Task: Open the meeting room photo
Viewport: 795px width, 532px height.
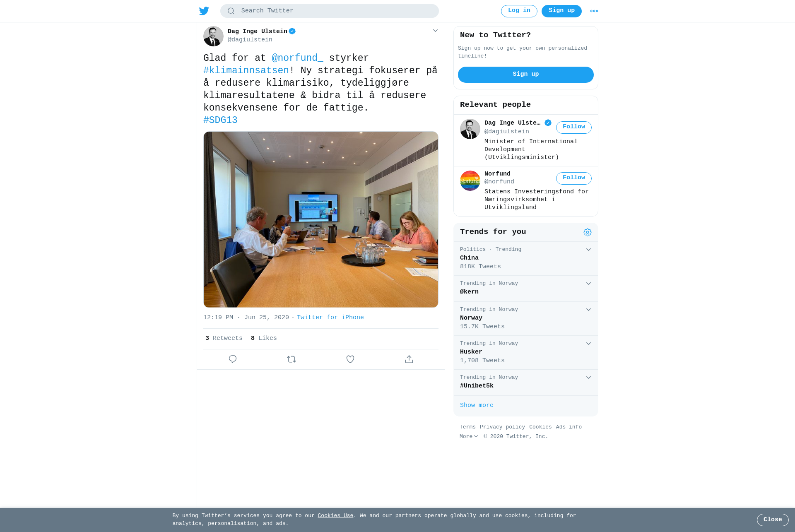Action: pyautogui.click(x=320, y=219)
